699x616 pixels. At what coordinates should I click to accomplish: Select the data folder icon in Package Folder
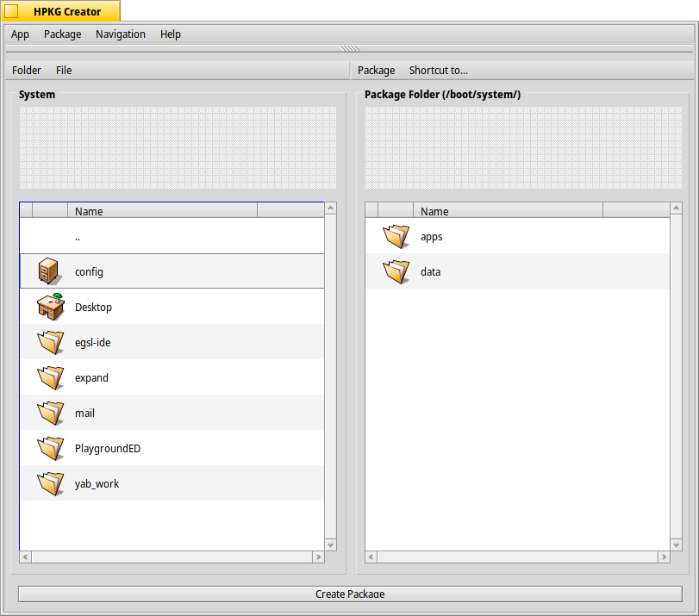396,271
